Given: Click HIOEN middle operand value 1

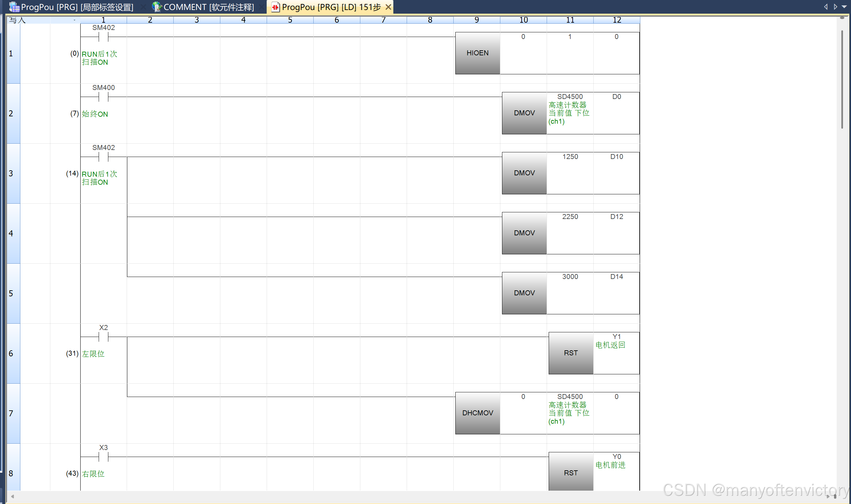Looking at the screenshot, I should [x=570, y=37].
